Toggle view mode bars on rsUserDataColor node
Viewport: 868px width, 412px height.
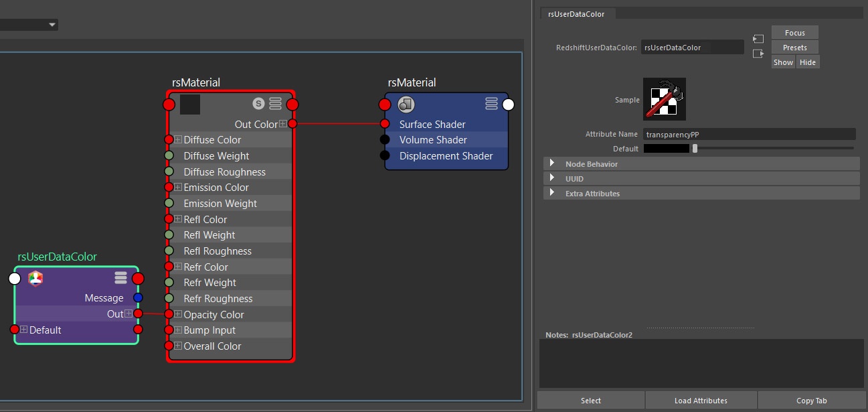coord(120,278)
